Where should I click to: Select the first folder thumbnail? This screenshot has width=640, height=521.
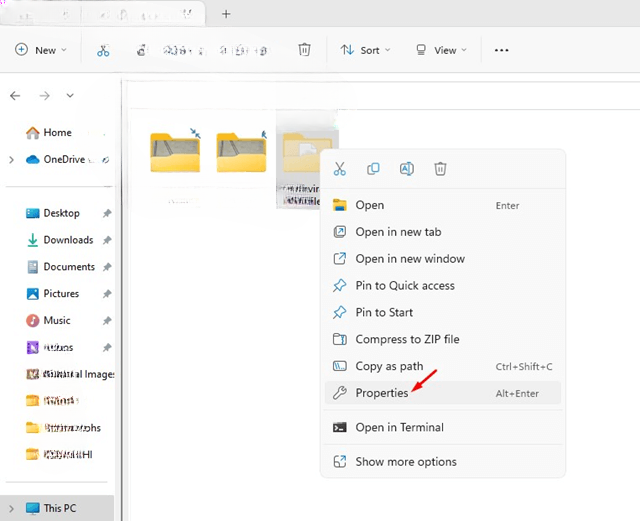point(175,152)
